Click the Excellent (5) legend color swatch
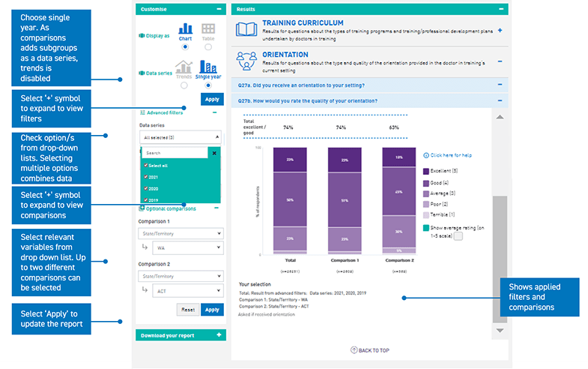The width and height of the screenshot is (588, 369). pos(425,172)
